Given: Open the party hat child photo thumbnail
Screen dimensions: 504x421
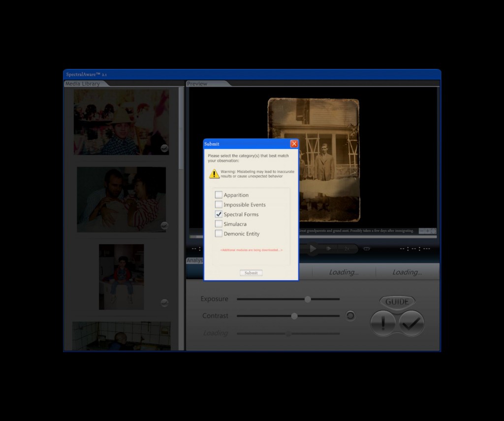Looking at the screenshot, I should click(x=121, y=122).
